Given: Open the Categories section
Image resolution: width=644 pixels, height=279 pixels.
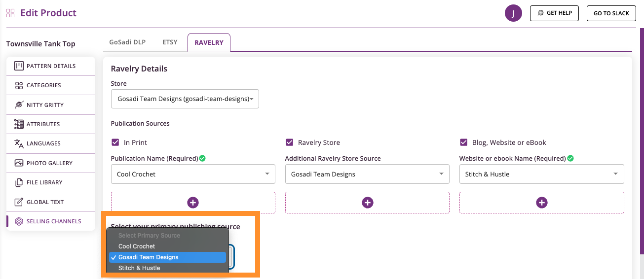Looking at the screenshot, I should [x=51, y=85].
